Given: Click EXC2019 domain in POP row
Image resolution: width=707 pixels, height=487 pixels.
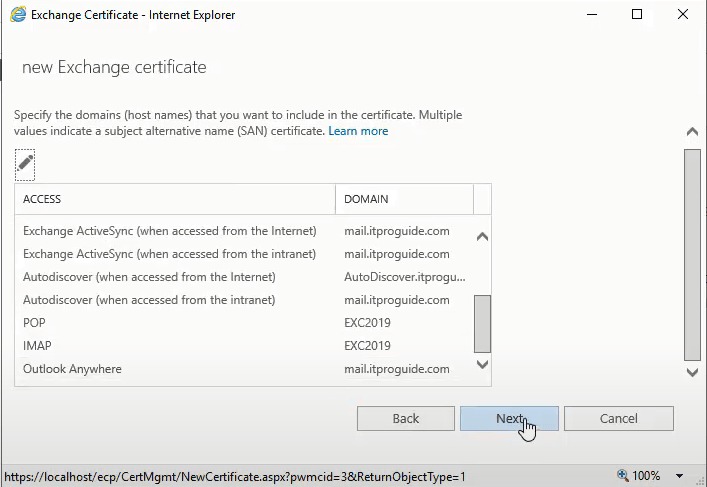Looking at the screenshot, I should click(367, 323).
